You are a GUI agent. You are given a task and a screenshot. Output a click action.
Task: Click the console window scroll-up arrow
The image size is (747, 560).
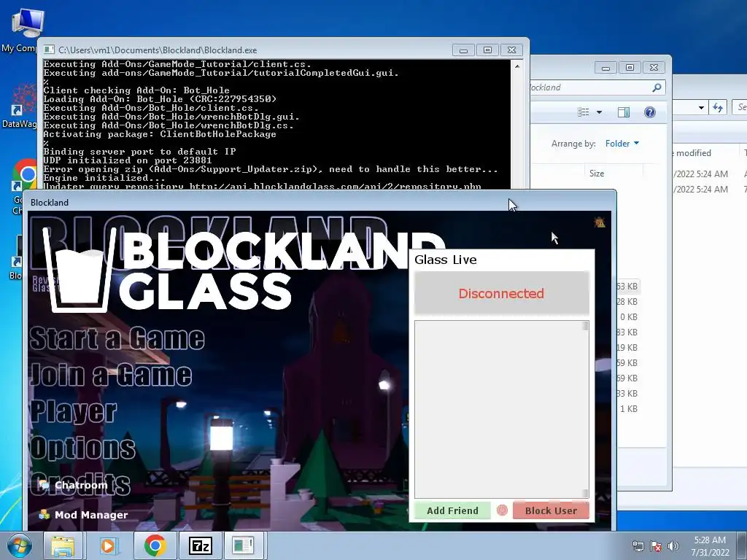coord(517,66)
